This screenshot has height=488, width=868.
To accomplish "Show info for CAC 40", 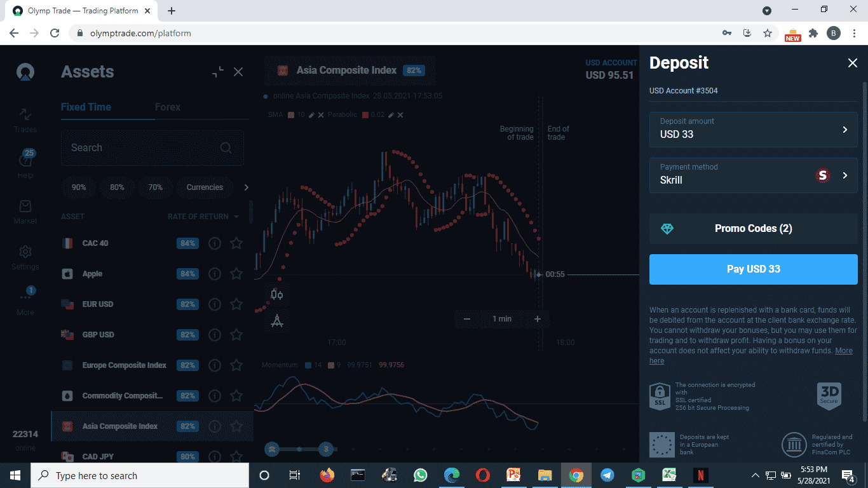I will (215, 243).
